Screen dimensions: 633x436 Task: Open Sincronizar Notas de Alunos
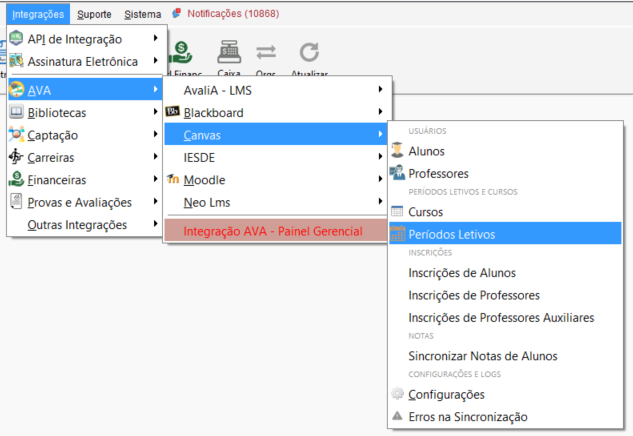point(505,356)
